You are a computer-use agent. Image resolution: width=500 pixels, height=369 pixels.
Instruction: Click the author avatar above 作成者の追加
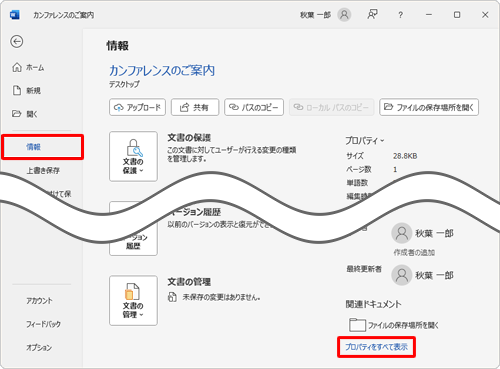click(x=402, y=233)
